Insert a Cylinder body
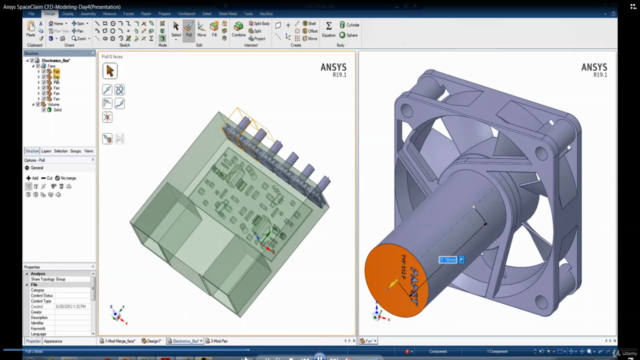 [349, 25]
